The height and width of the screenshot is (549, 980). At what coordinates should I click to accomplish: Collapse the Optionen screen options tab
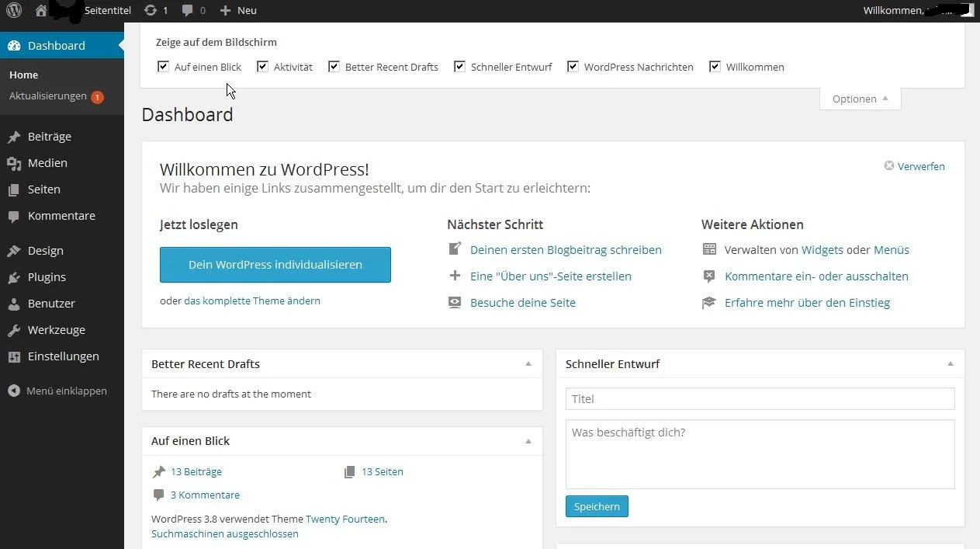861,99
